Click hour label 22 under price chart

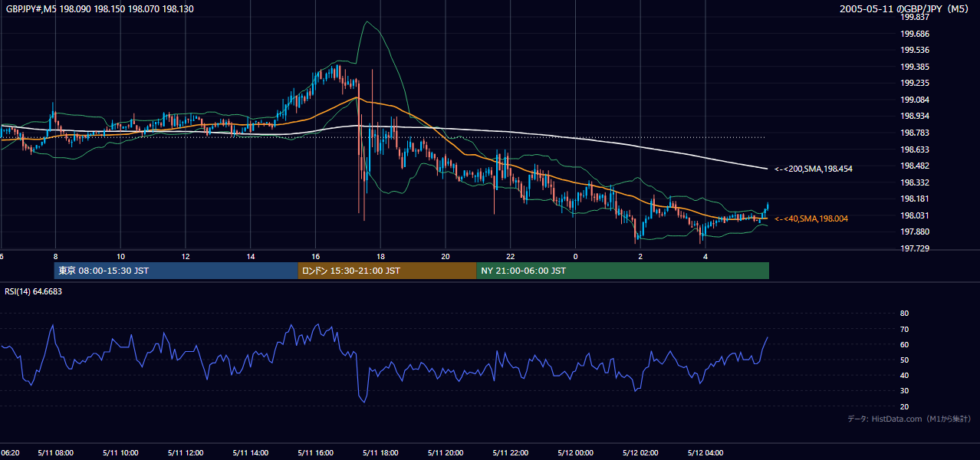click(x=511, y=256)
